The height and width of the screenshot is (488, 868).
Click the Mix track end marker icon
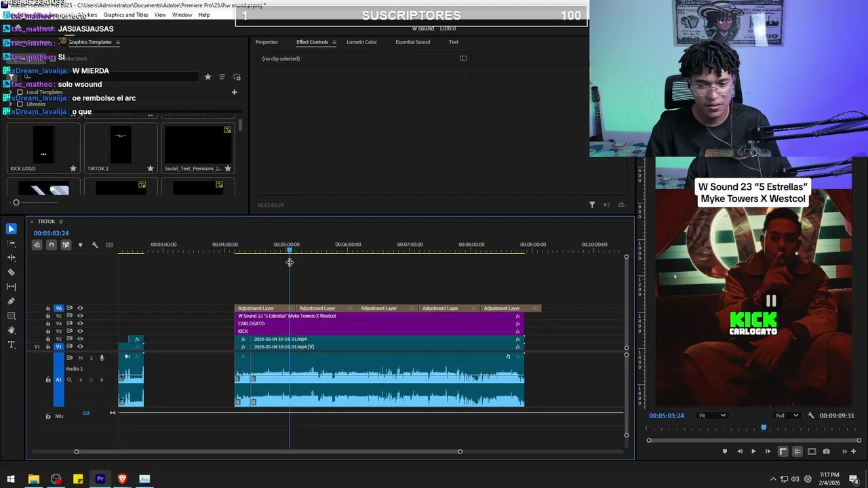point(113,413)
